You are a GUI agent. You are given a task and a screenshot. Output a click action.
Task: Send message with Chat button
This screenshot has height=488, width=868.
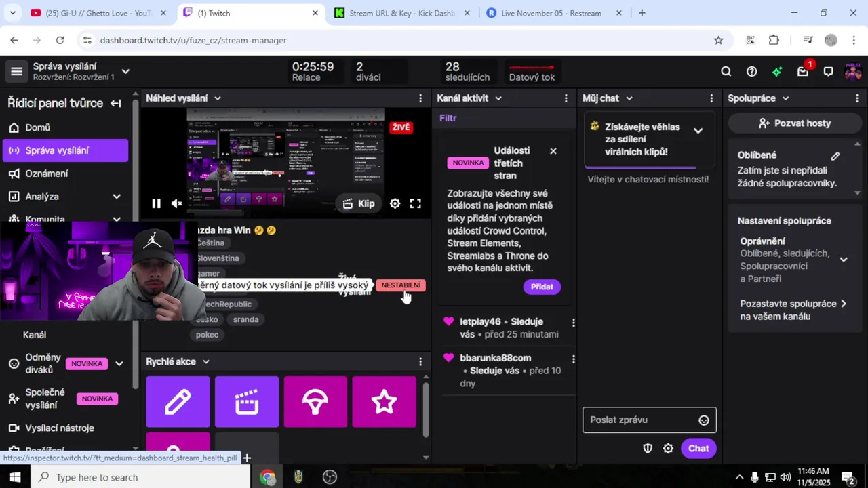point(698,449)
